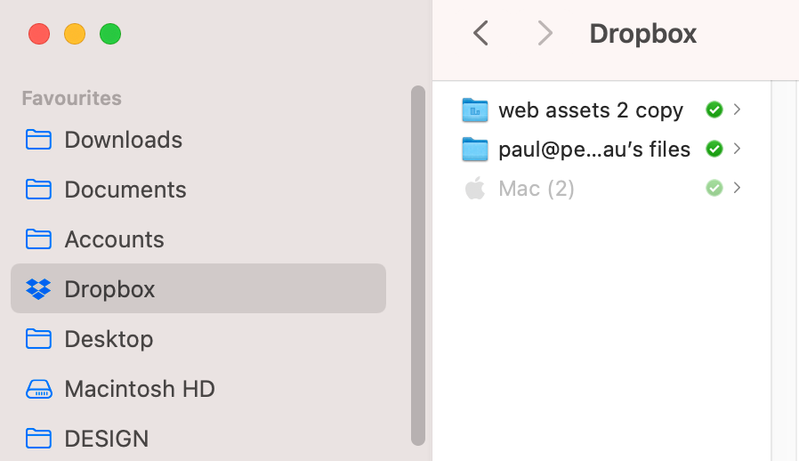Expand paul@pe...au's files using its chevron
799x461 pixels.
pos(737,149)
